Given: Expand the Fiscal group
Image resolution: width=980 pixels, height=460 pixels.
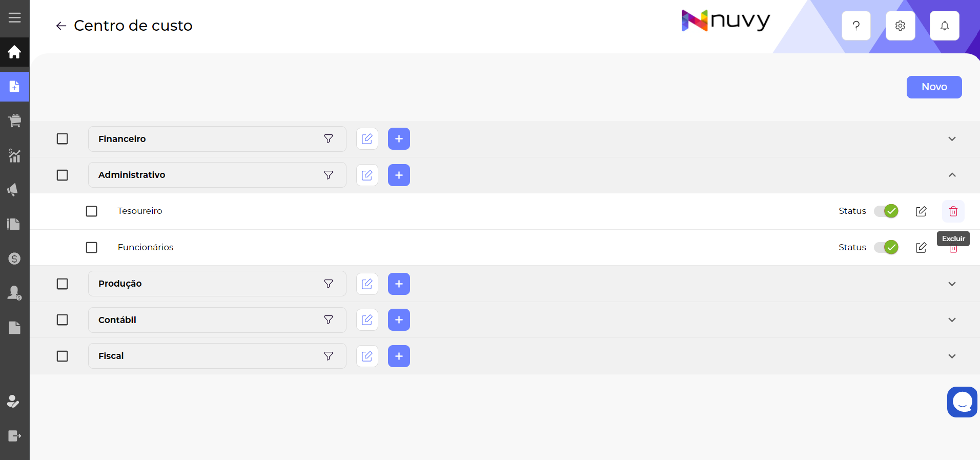Looking at the screenshot, I should click(952, 356).
